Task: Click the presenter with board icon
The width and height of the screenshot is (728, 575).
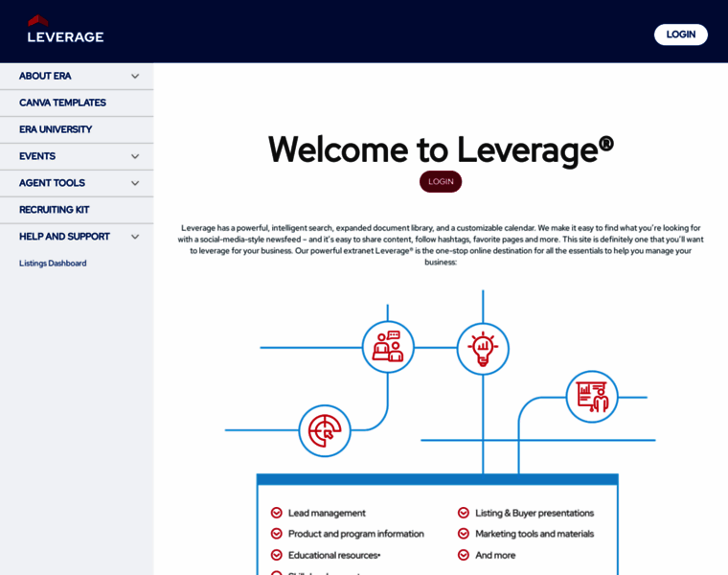Action: 592,397
